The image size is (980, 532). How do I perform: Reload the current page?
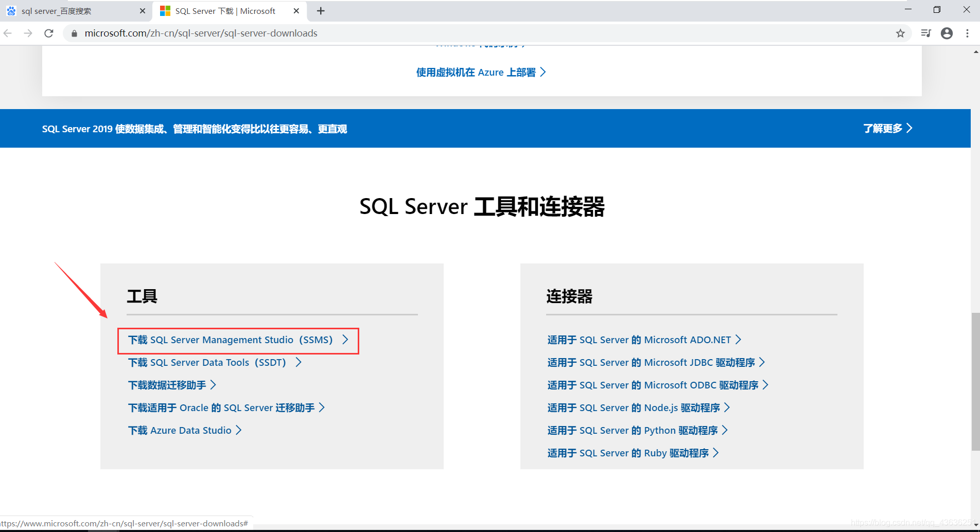[49, 33]
